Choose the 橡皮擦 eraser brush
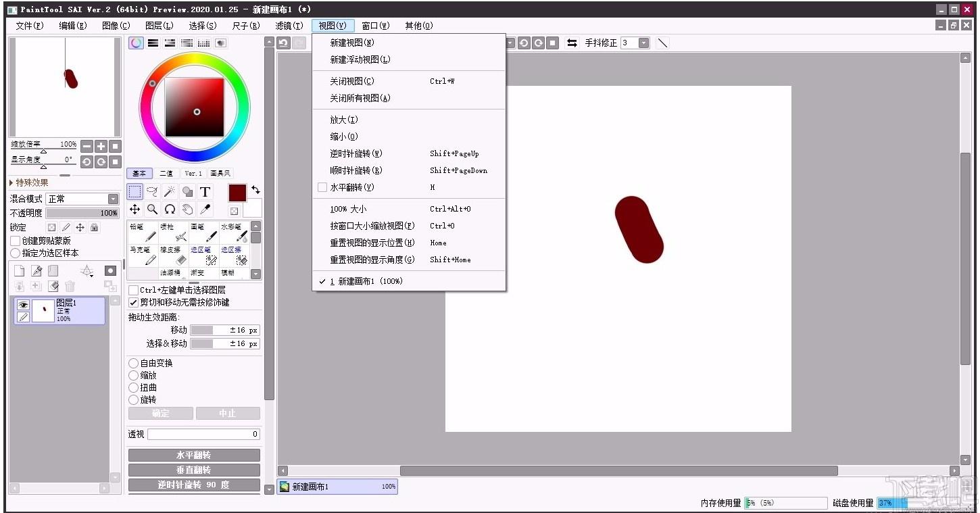 coord(173,255)
